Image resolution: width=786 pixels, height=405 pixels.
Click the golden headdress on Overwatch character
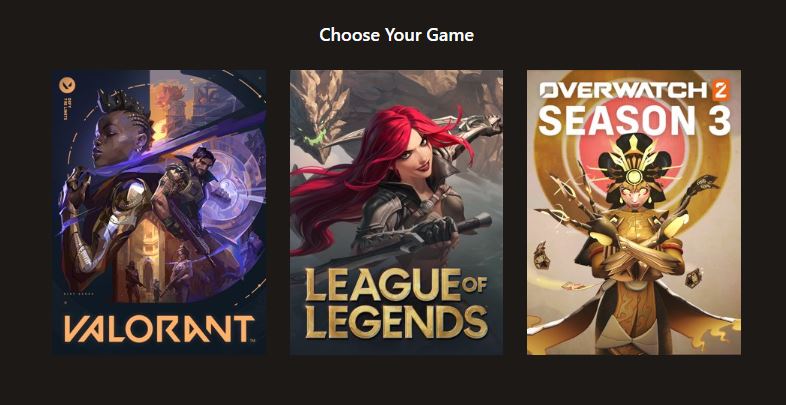click(x=634, y=160)
